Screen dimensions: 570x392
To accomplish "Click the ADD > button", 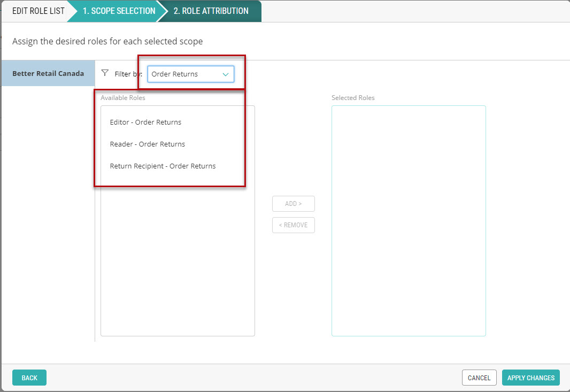I will [x=294, y=204].
